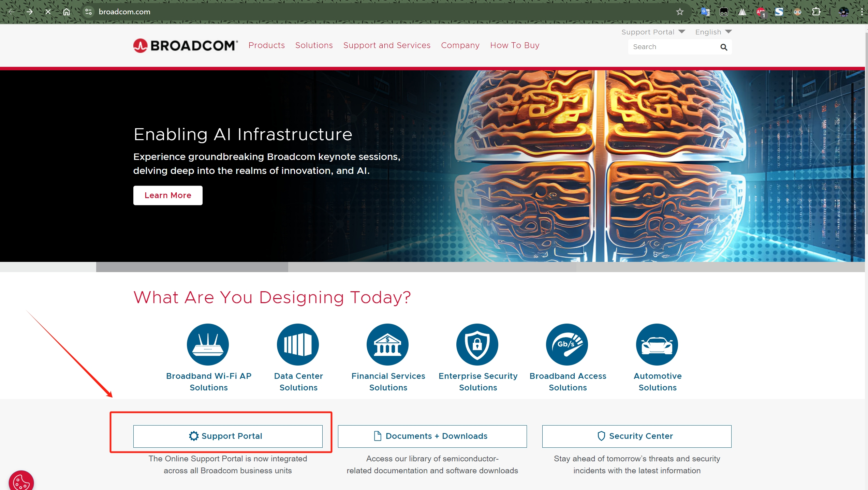This screenshot has height=490, width=868.
Task: Open the Products menu
Action: [266, 45]
